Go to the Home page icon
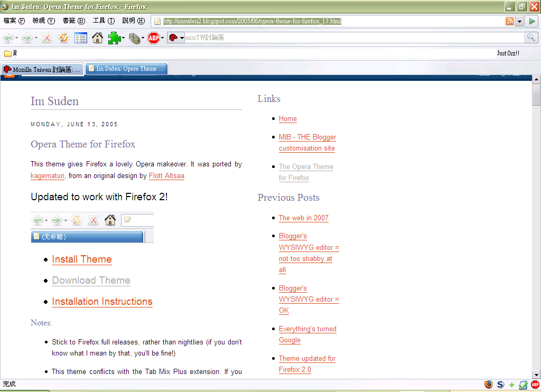The height and width of the screenshot is (392, 541). point(97,38)
